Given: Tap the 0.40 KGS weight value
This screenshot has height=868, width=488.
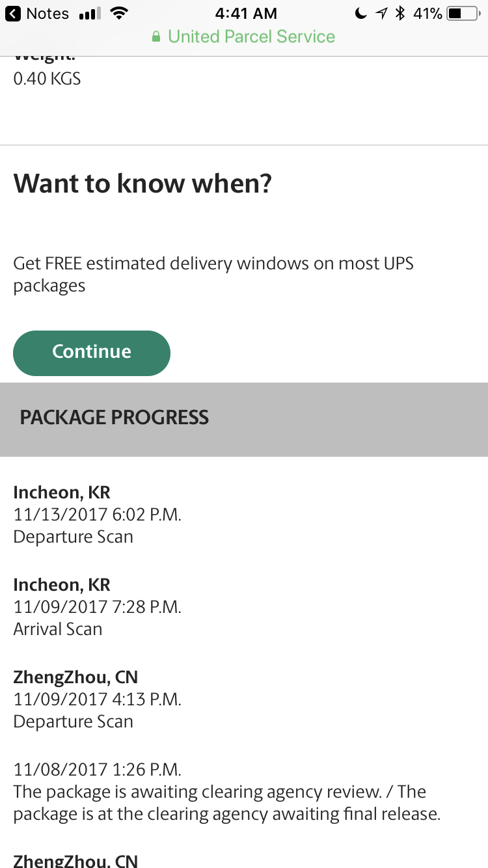Looking at the screenshot, I should click(47, 79).
